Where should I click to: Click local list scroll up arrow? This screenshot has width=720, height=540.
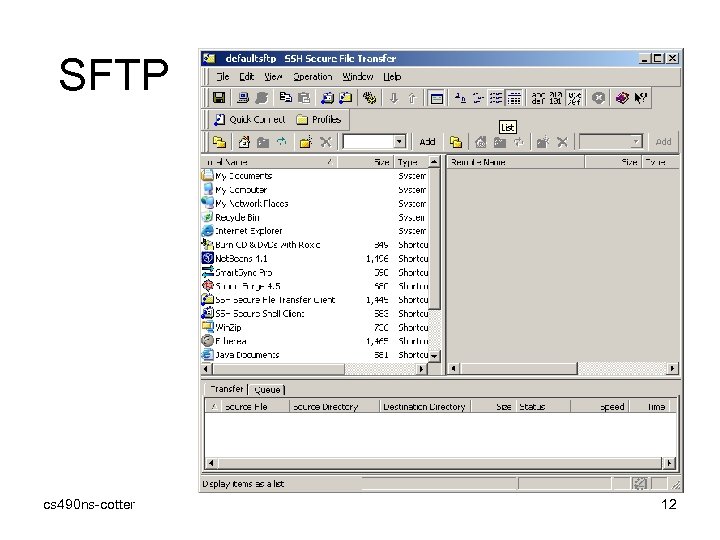[x=434, y=162]
